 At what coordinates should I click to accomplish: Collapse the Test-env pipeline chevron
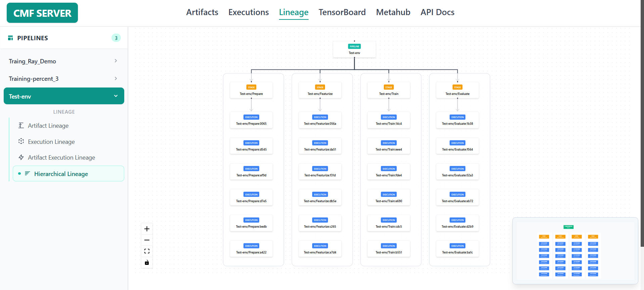116,96
